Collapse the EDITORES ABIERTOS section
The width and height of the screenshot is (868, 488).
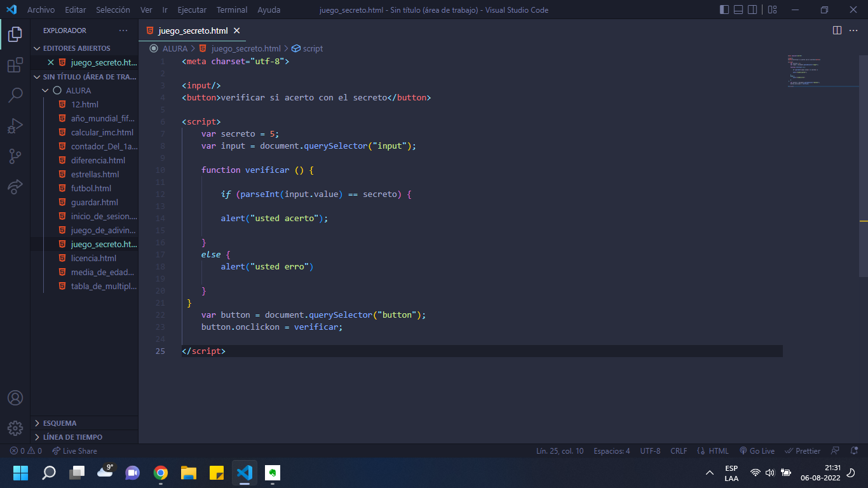coord(84,48)
